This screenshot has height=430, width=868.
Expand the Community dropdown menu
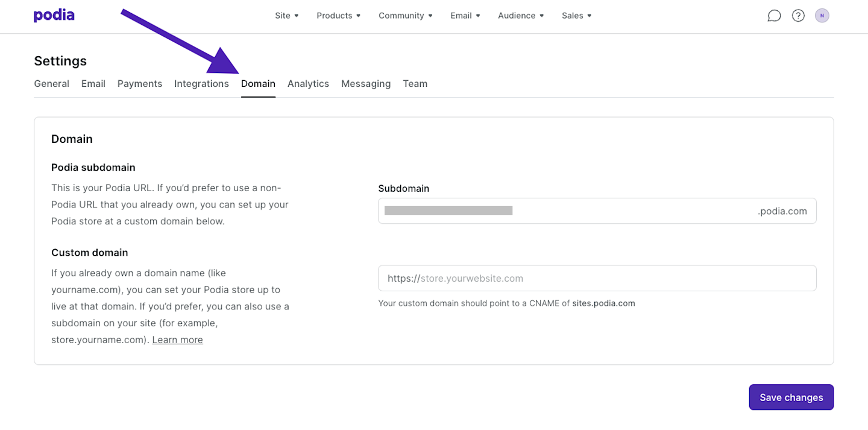pyautogui.click(x=406, y=16)
